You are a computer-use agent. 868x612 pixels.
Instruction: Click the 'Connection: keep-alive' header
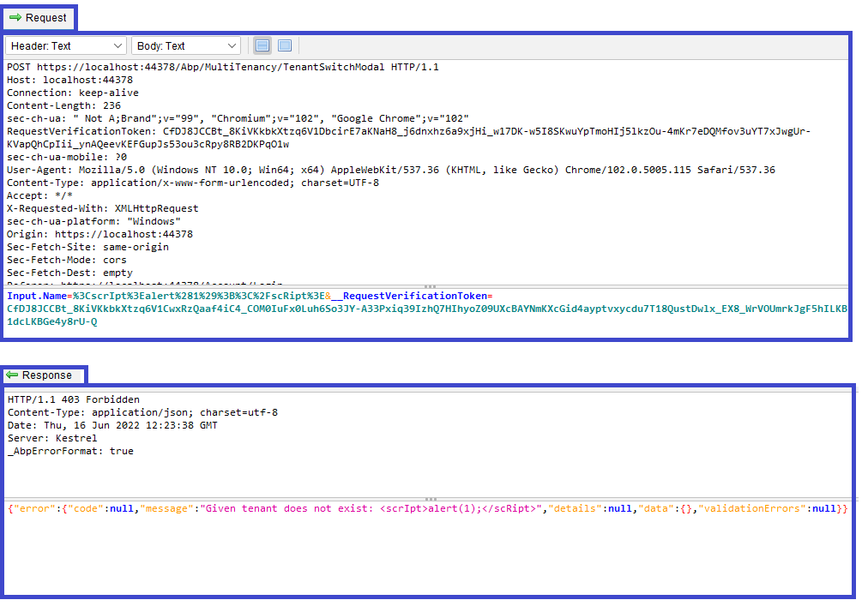click(73, 93)
